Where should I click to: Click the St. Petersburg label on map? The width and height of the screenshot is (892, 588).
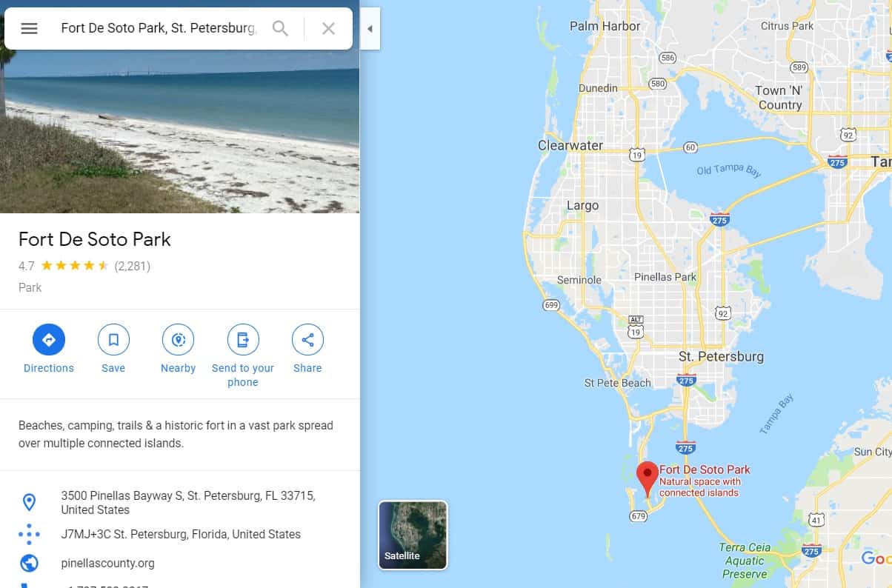click(721, 356)
